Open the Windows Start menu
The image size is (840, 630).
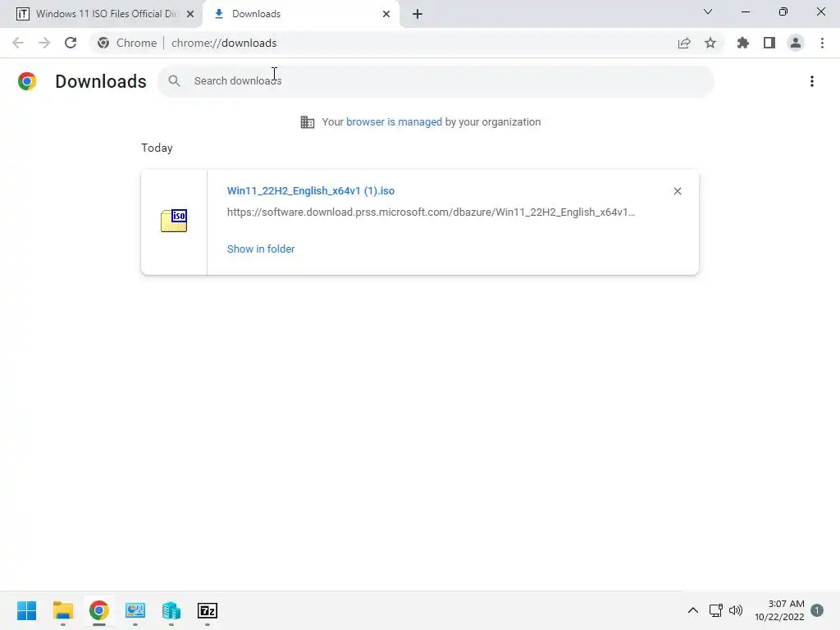pos(27,610)
